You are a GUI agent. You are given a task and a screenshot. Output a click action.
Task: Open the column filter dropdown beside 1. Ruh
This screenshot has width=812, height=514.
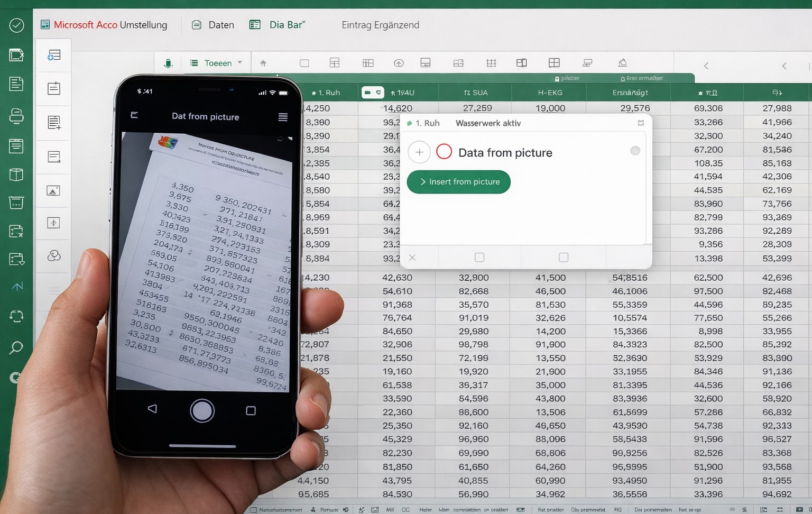[x=373, y=93]
